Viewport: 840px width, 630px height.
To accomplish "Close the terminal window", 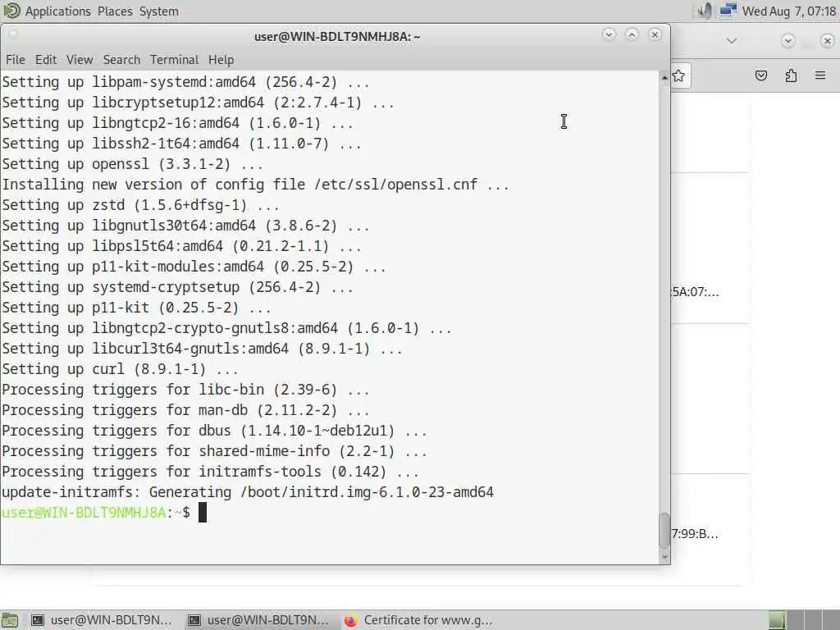I will 655,34.
